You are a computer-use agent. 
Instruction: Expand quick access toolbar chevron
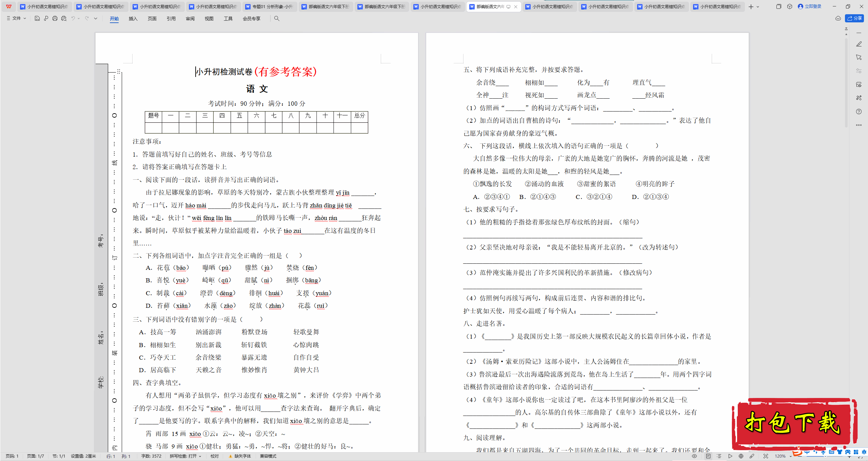click(96, 19)
